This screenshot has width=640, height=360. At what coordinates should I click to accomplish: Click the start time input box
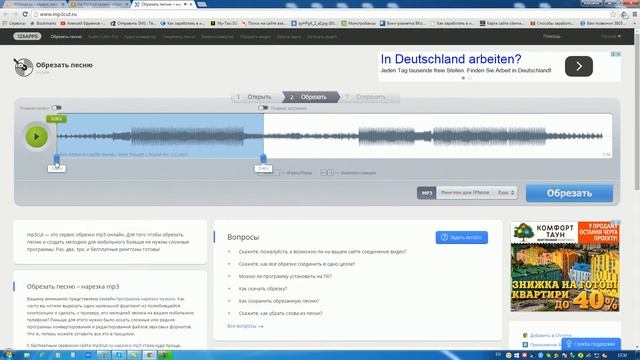[56, 168]
